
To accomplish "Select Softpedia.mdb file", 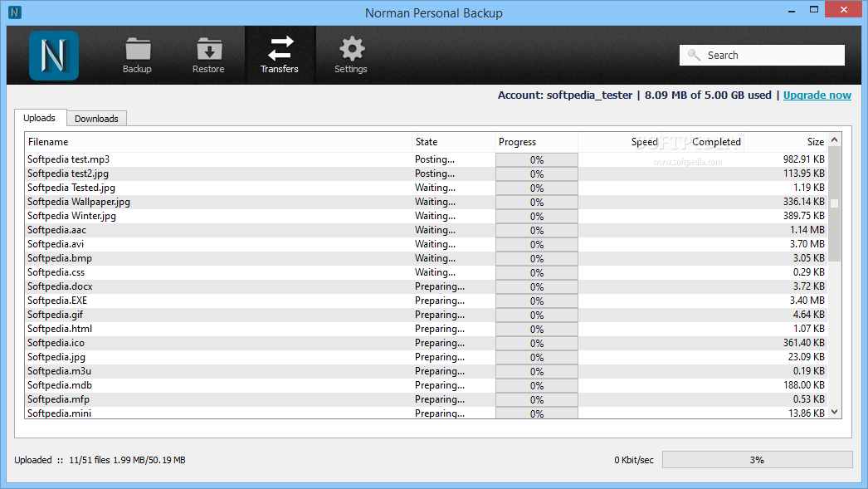I will click(60, 385).
